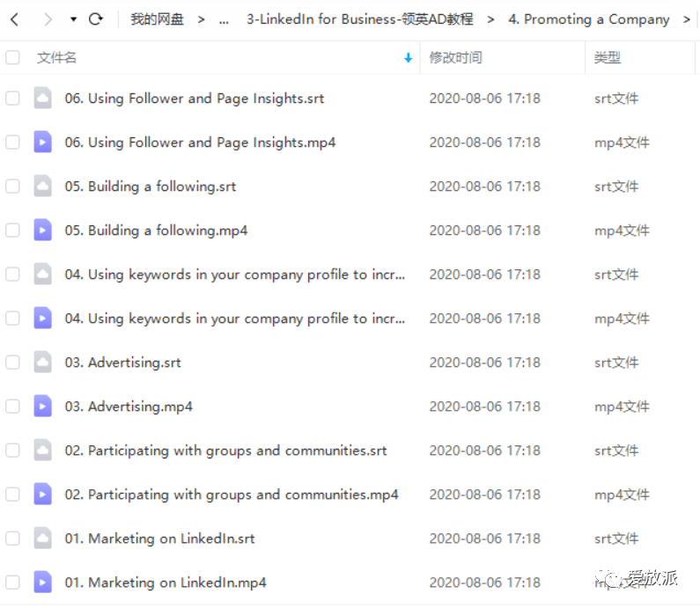Click the chevron after 我的网盘 breadcrumb
700x608 pixels.
(x=202, y=19)
